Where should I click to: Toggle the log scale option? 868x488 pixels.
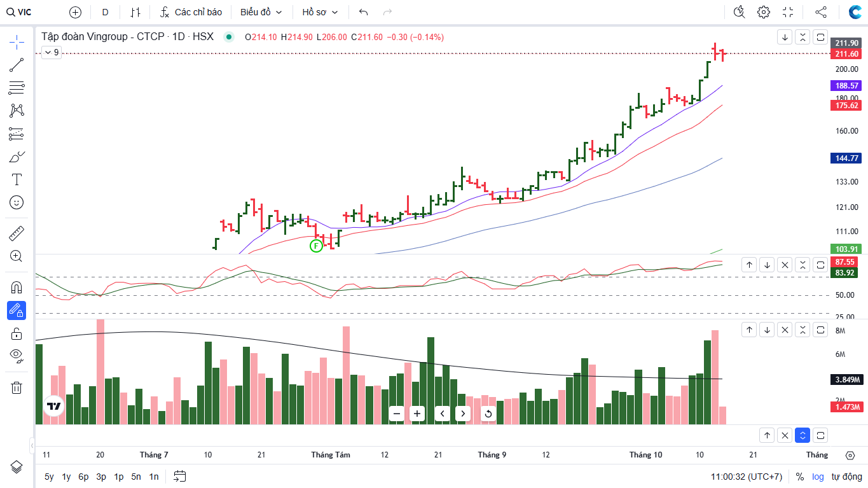pyautogui.click(x=818, y=477)
